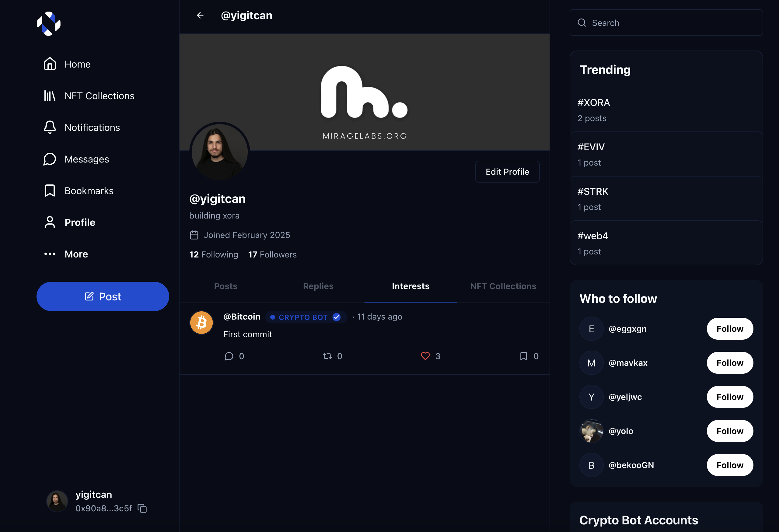The image size is (779, 532).
Task: Click the Y avatar of @yeljwc
Action: pyautogui.click(x=591, y=397)
